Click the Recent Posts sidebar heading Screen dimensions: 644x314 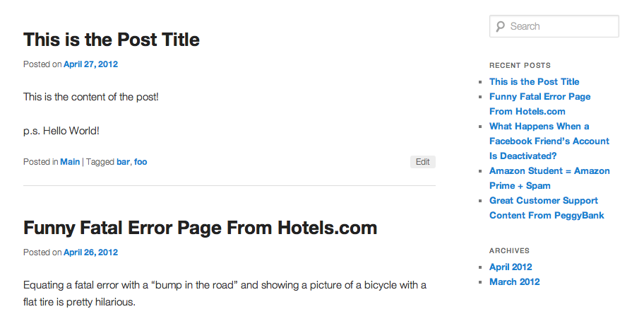520,66
